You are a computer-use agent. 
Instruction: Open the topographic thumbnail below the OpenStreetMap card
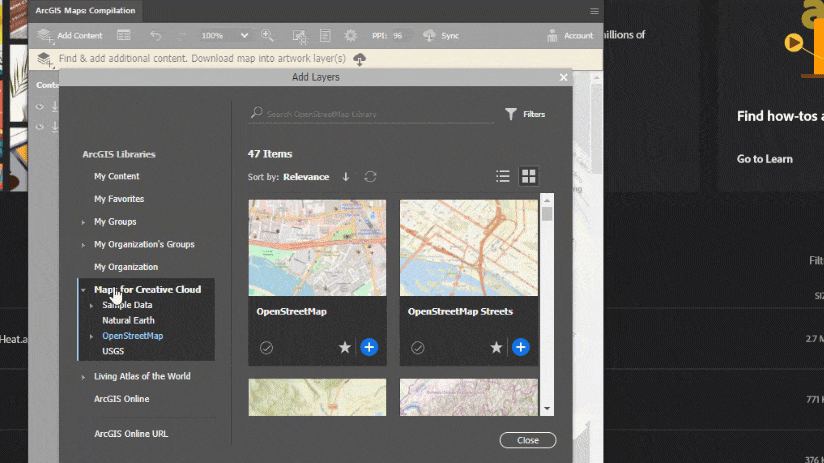click(317, 397)
